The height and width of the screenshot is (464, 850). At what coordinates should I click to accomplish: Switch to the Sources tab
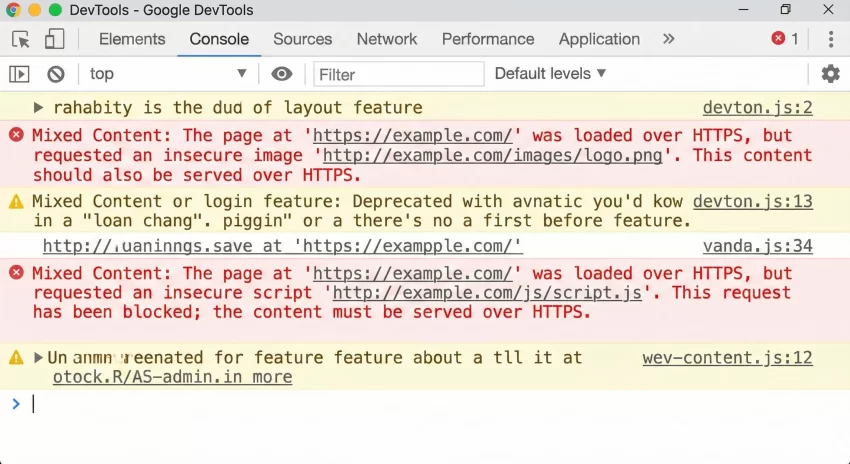[302, 39]
